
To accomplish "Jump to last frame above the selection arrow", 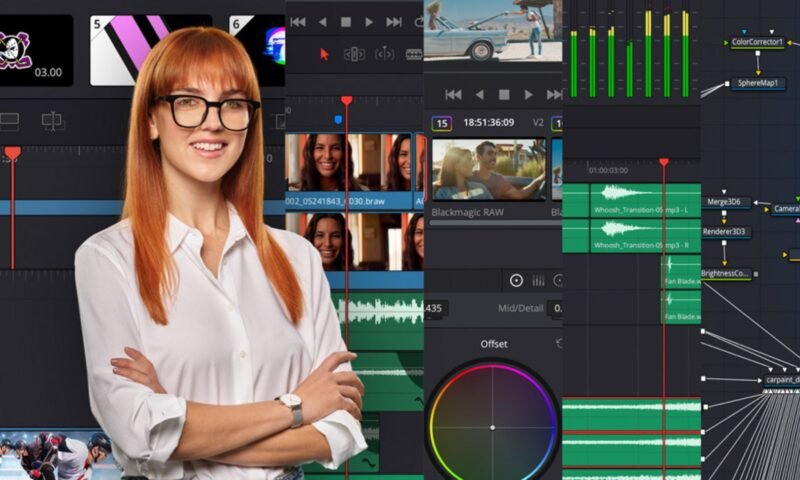I will click(394, 22).
